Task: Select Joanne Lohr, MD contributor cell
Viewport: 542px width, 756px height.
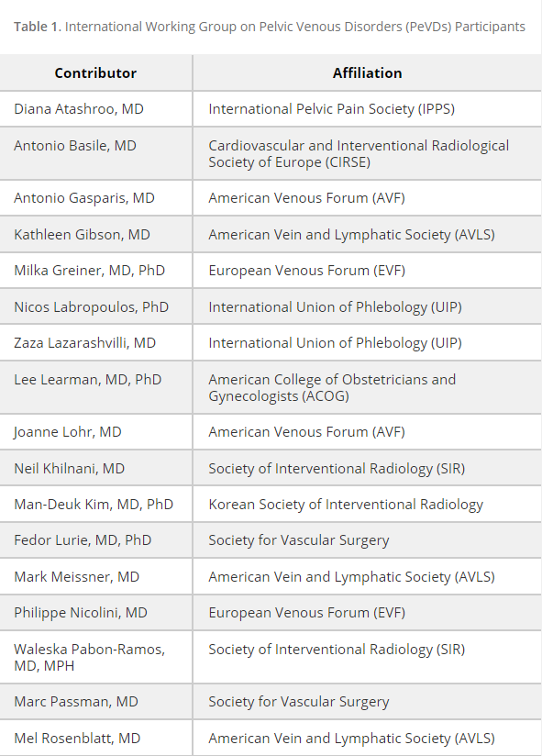Action: pyautogui.click(x=95, y=432)
